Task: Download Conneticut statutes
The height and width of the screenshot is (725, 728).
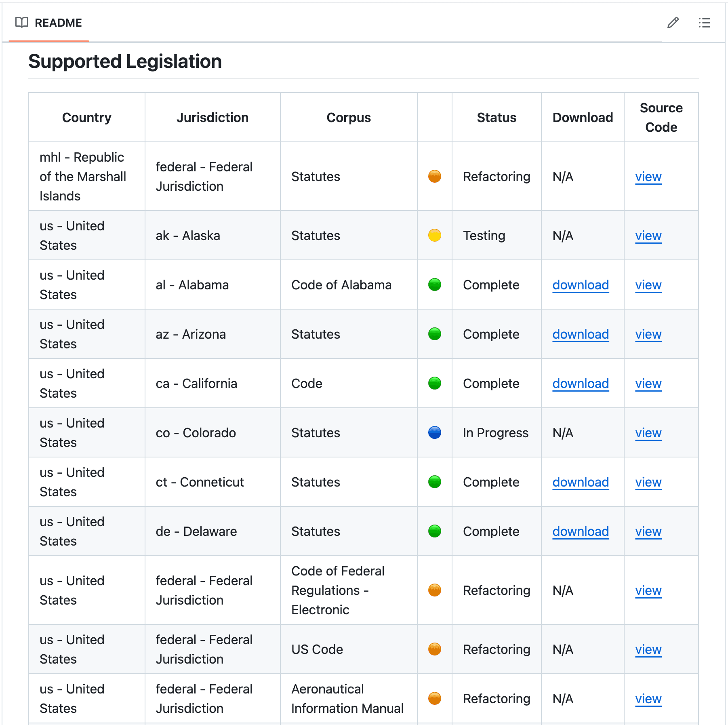Action: (x=581, y=482)
